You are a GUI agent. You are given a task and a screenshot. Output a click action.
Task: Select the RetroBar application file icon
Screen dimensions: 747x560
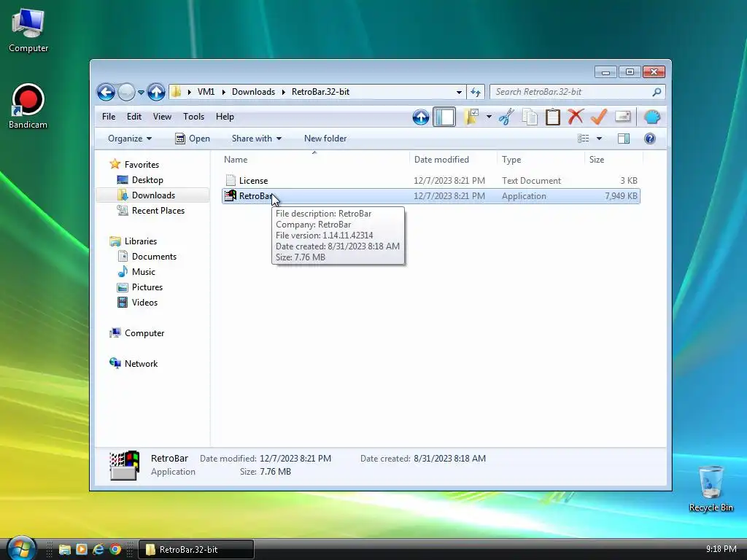click(x=231, y=195)
